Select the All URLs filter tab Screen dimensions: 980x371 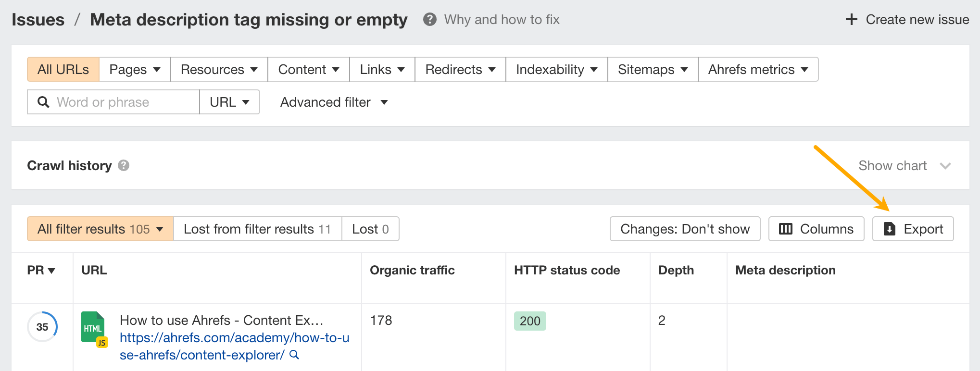point(63,70)
